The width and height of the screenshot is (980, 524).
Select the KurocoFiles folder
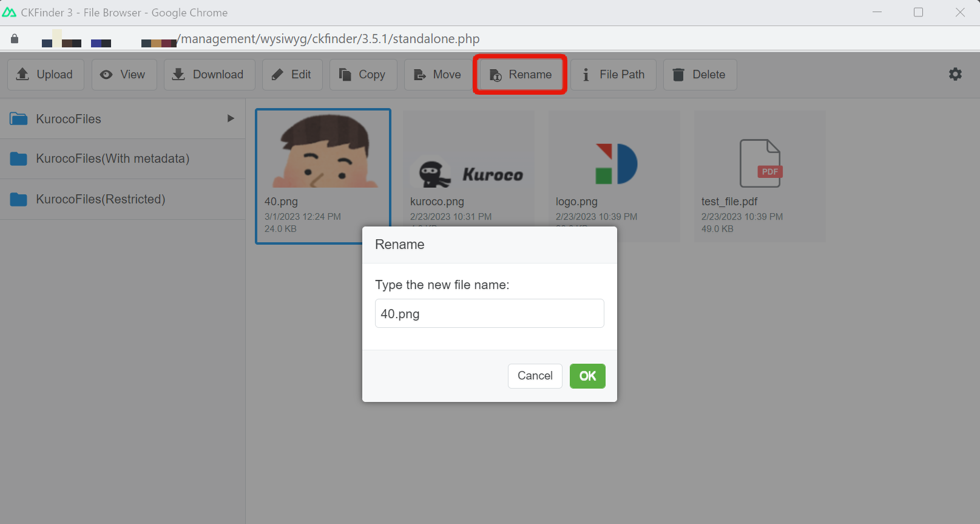(x=123, y=119)
